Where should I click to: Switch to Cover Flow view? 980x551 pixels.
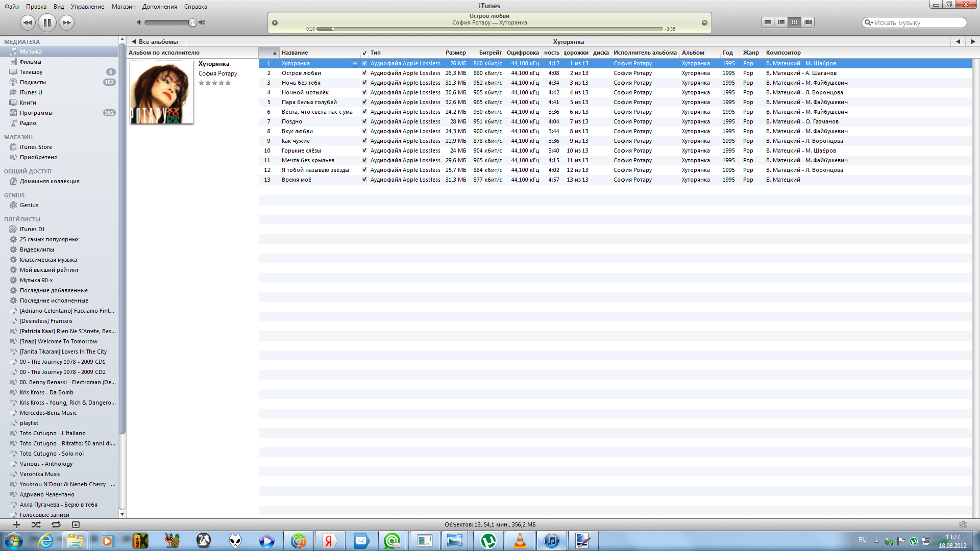807,22
